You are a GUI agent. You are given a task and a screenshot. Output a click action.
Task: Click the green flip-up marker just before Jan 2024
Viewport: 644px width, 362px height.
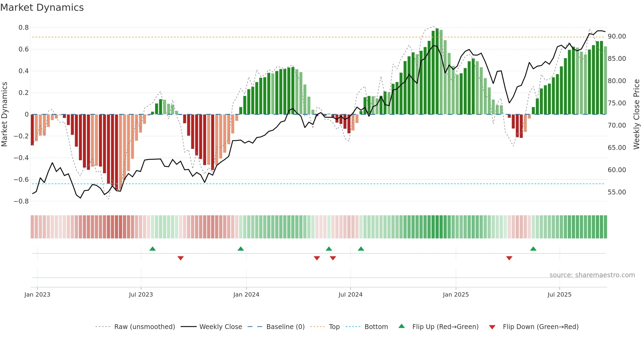[x=241, y=249]
